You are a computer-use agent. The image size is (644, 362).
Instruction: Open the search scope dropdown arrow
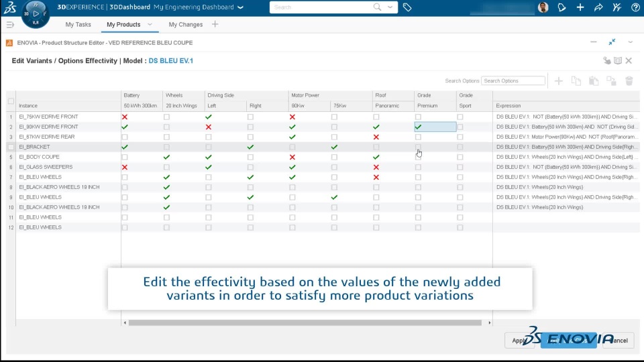pos(390,7)
